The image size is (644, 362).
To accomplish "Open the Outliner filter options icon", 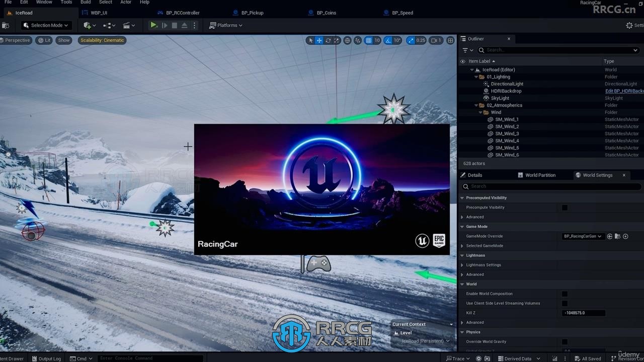I will [x=467, y=50].
